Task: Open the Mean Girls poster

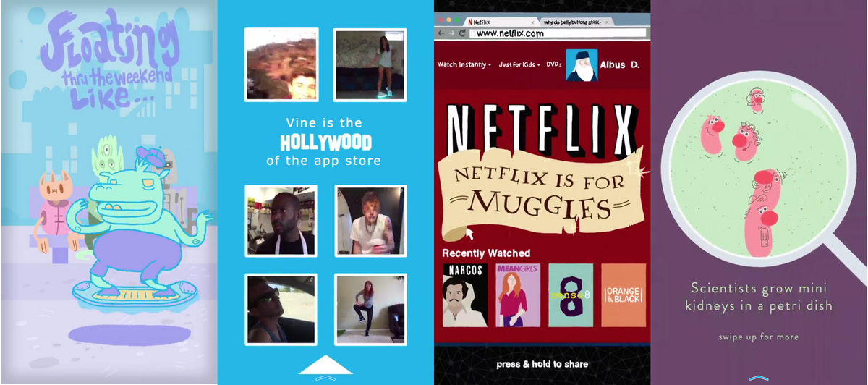Action: pyautogui.click(x=517, y=295)
